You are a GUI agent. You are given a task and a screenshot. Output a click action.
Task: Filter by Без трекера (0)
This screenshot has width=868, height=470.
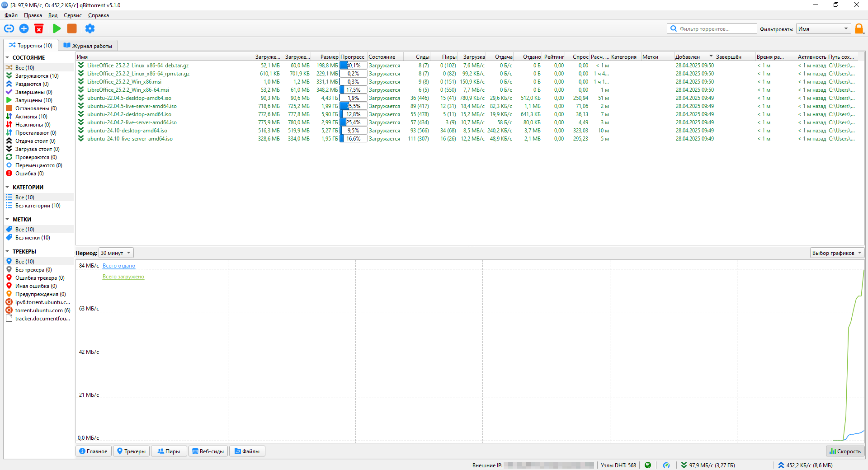click(x=39, y=270)
